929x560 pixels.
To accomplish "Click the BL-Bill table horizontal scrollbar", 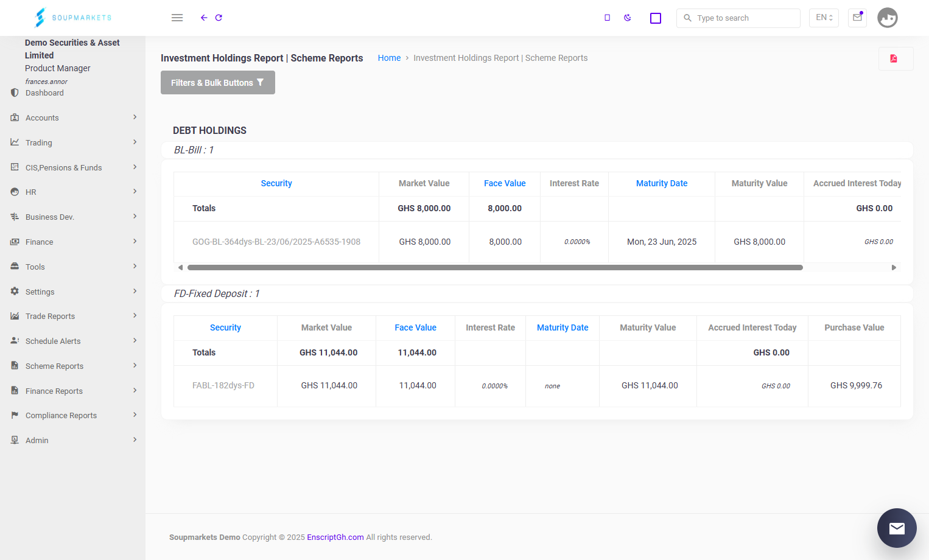I will tap(495, 267).
